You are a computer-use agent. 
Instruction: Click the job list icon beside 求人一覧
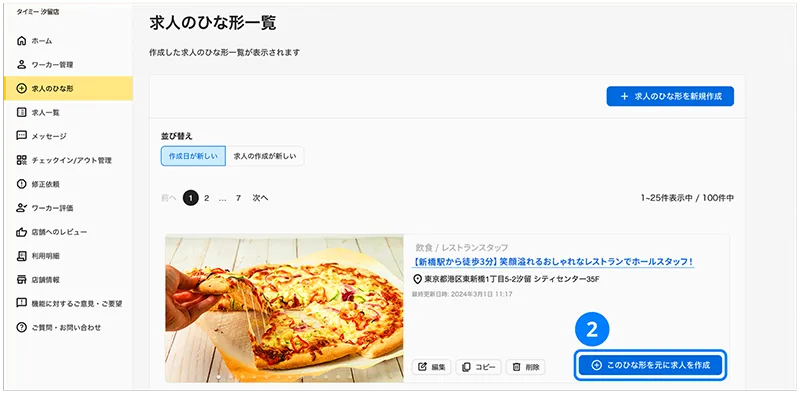[x=21, y=112]
